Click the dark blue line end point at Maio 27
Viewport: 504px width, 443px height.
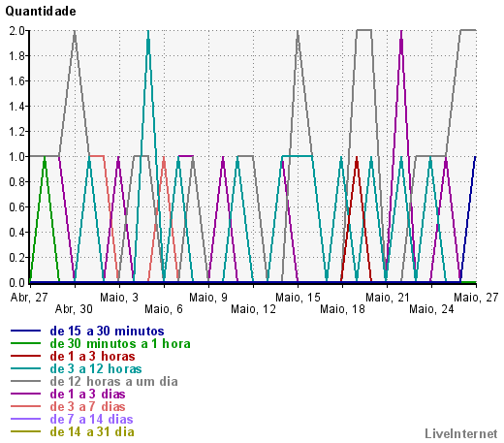coord(475,157)
